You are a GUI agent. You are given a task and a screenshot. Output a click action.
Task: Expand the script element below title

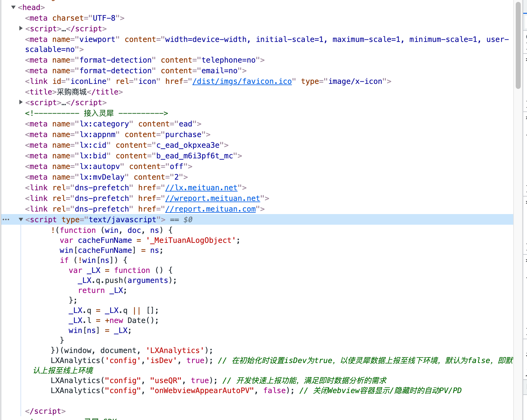[x=21, y=102]
